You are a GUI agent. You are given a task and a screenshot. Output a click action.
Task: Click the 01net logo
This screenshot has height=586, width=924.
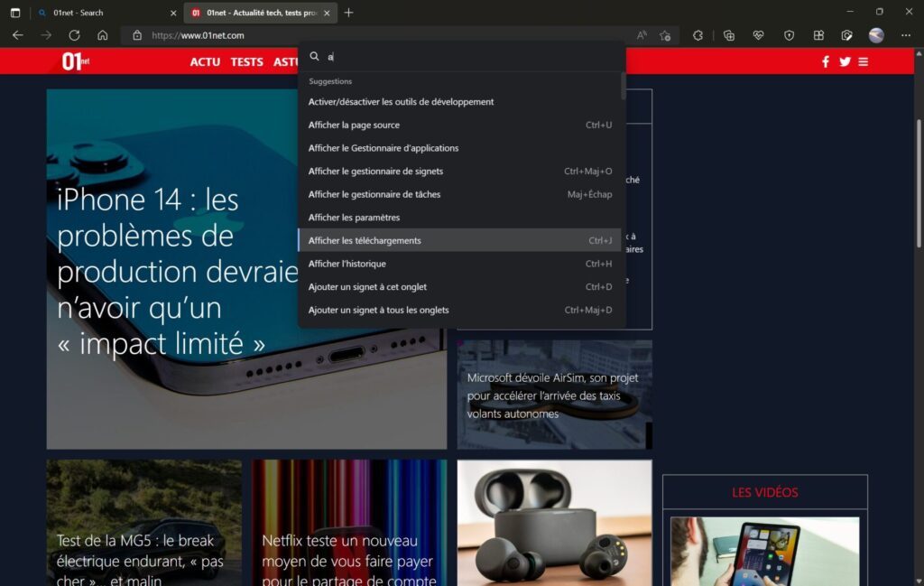tap(76, 60)
